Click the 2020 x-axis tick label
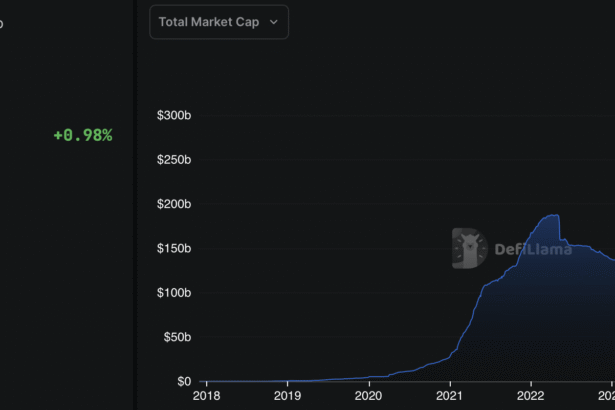Screen dimensions: 615x410 pyautogui.click(x=369, y=396)
